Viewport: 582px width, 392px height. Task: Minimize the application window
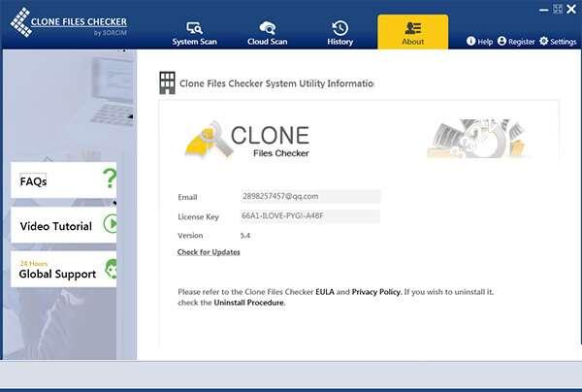(x=544, y=10)
